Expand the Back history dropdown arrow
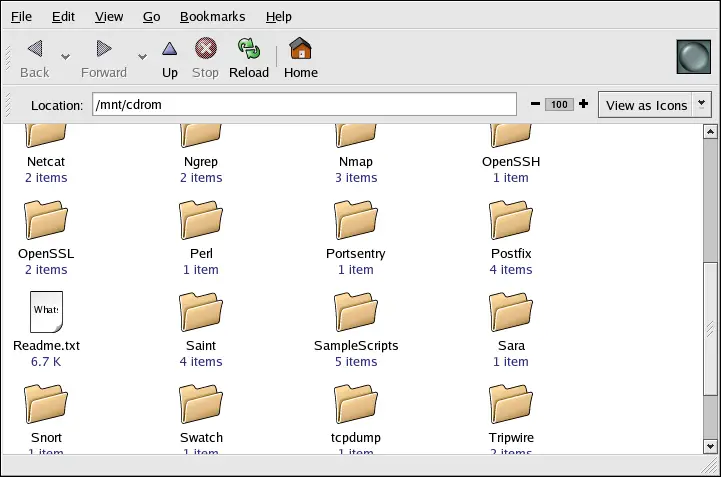Viewport: 721px width, 477px height. click(66, 57)
